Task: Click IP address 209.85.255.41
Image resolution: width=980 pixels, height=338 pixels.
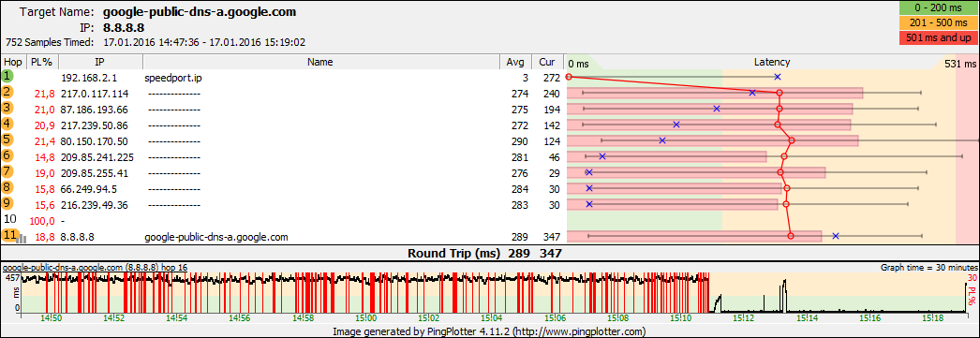Action: (95, 173)
